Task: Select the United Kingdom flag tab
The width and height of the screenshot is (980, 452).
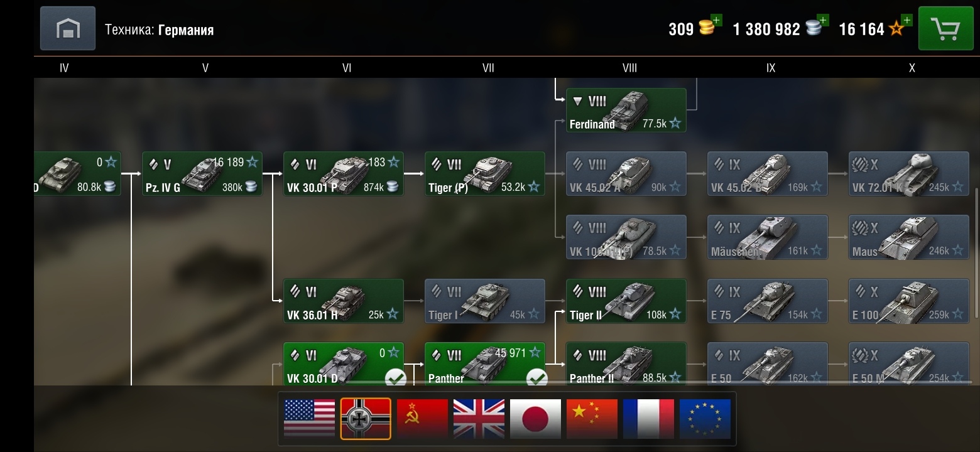Action: click(x=479, y=418)
